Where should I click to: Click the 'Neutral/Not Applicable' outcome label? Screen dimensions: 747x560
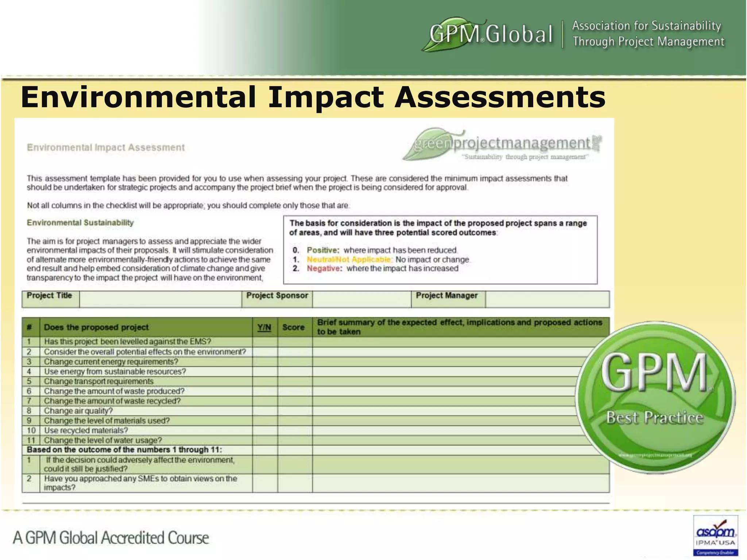tap(349, 260)
